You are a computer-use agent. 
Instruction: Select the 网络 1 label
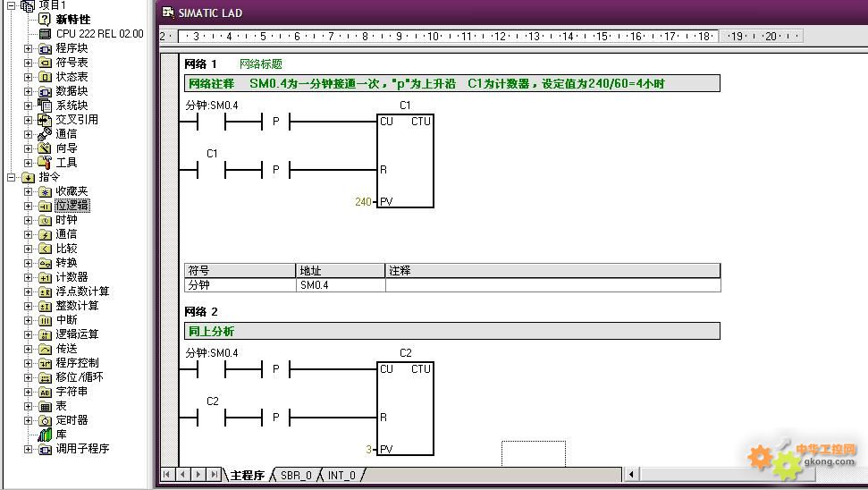click(200, 64)
